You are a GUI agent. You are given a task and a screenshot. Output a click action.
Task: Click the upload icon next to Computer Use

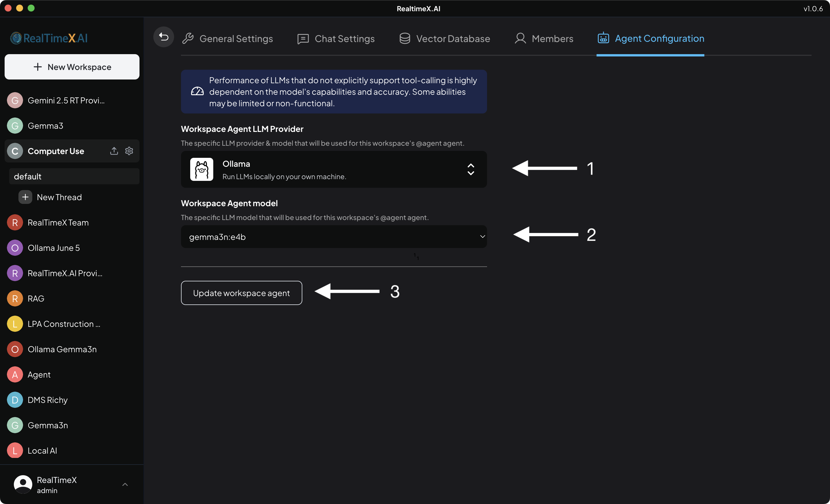(x=114, y=151)
